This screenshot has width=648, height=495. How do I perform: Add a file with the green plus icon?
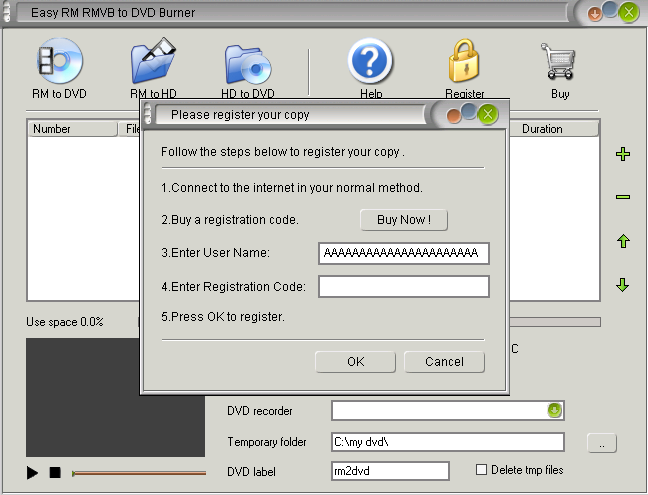coord(623,154)
